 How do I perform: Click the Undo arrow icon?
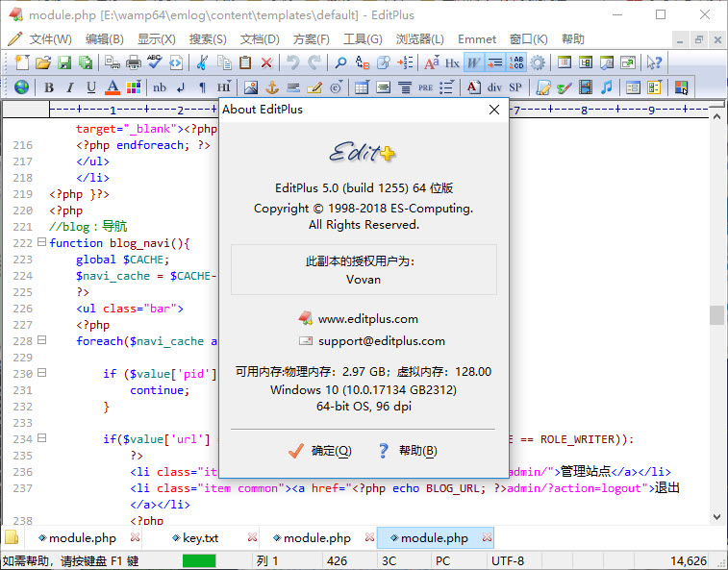292,62
